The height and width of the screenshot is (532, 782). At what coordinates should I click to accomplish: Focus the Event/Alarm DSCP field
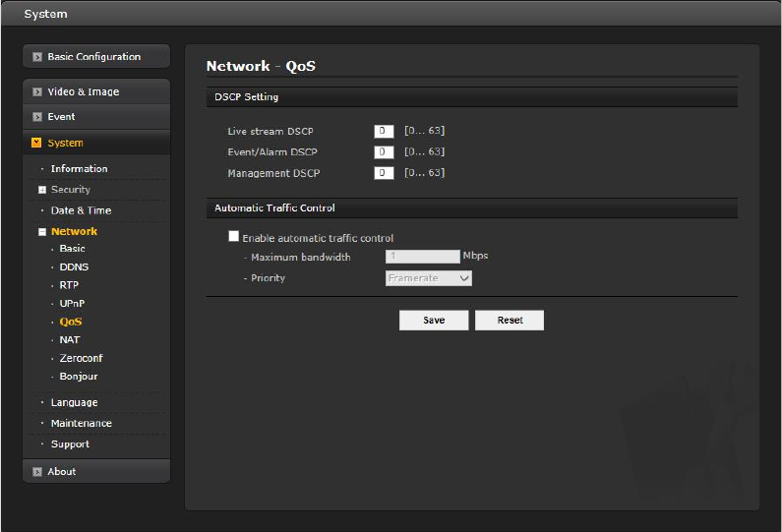point(384,152)
